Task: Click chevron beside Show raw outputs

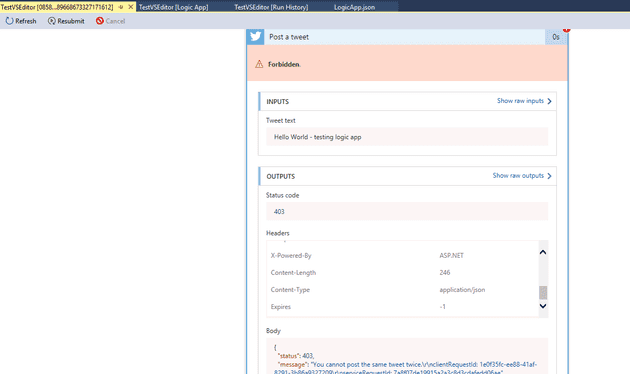Action: pos(549,176)
